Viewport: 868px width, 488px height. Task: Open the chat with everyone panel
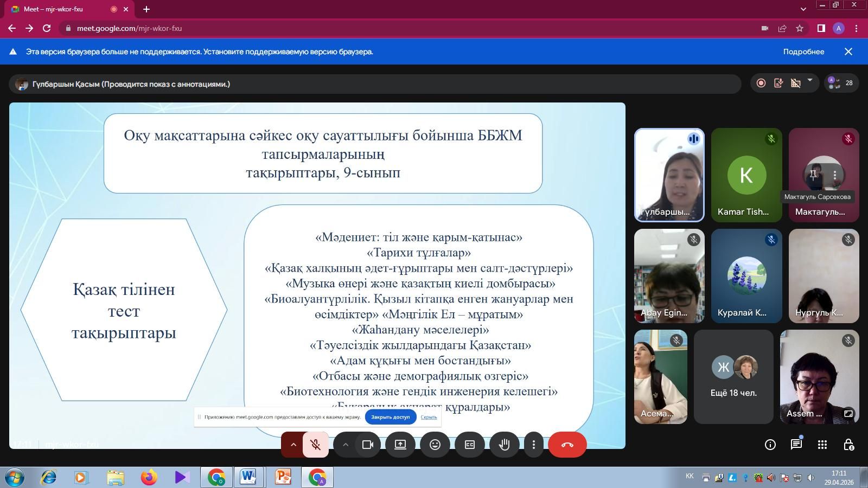(796, 445)
